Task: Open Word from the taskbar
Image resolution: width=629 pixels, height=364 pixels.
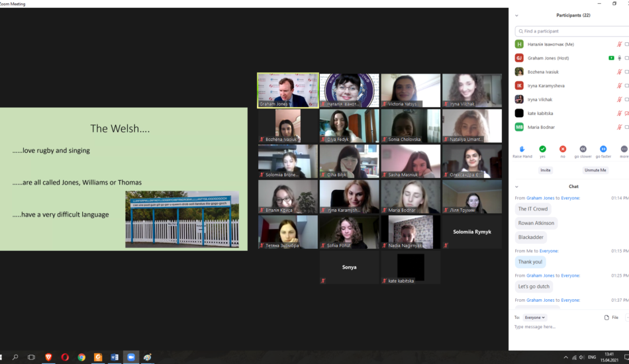Action: (x=115, y=357)
